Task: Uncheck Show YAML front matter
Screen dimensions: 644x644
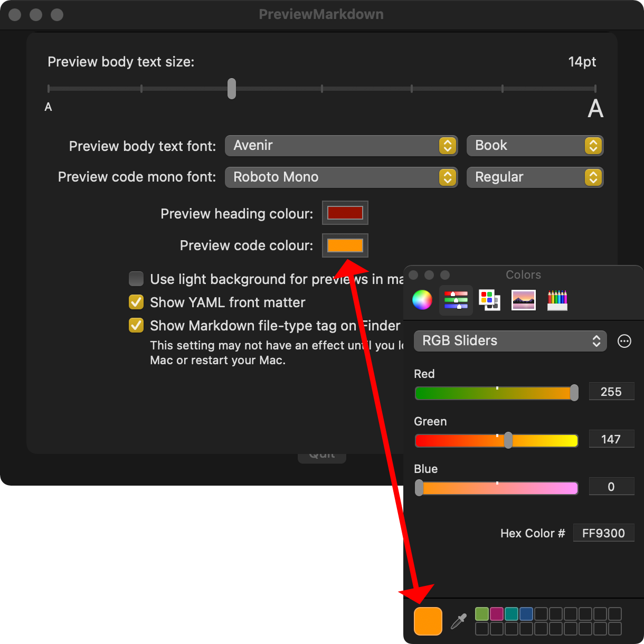Action: tap(136, 302)
